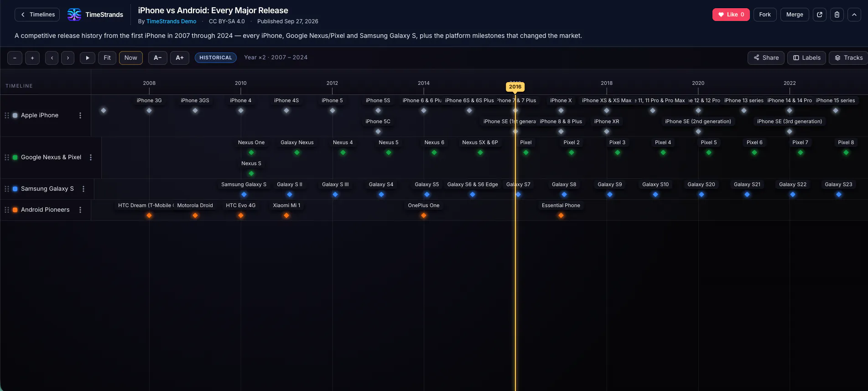Open Samsung Galaxy S track options menu
The image size is (868, 391).
[83, 189]
